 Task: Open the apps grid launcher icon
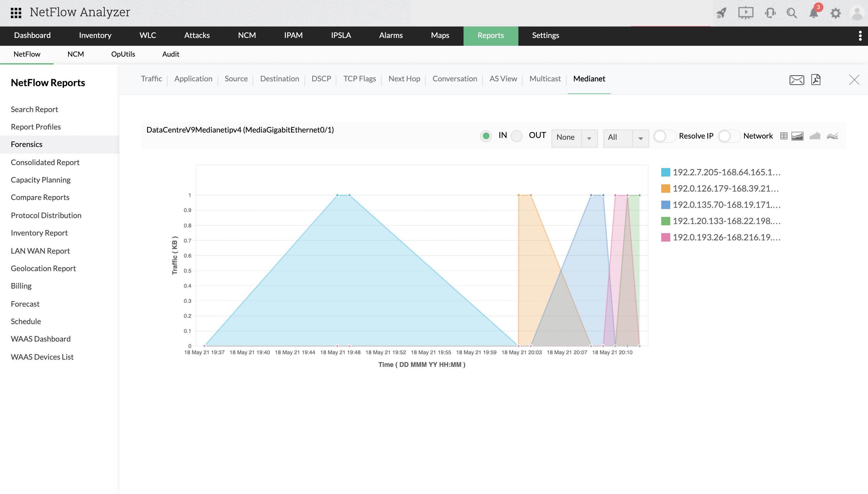point(16,13)
